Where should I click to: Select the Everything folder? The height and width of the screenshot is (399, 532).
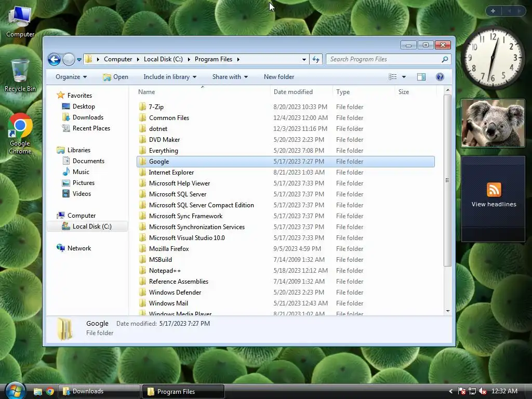tap(285, 150)
